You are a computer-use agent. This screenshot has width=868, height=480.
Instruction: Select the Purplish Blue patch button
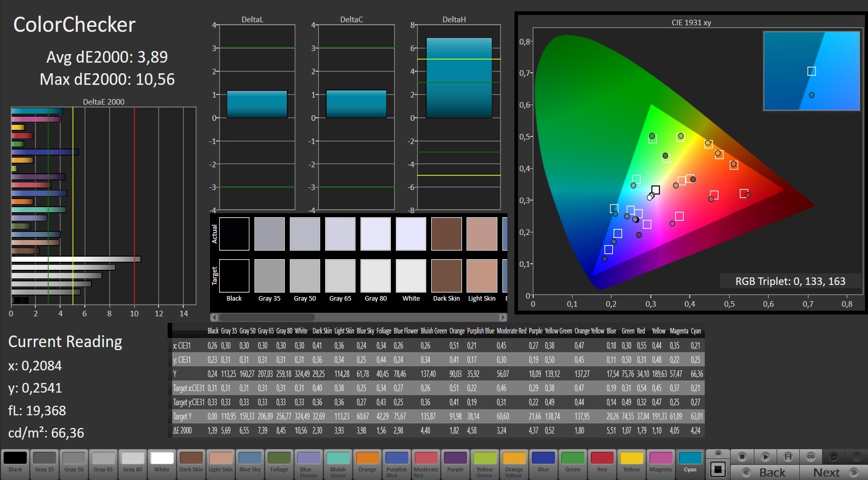(396, 464)
